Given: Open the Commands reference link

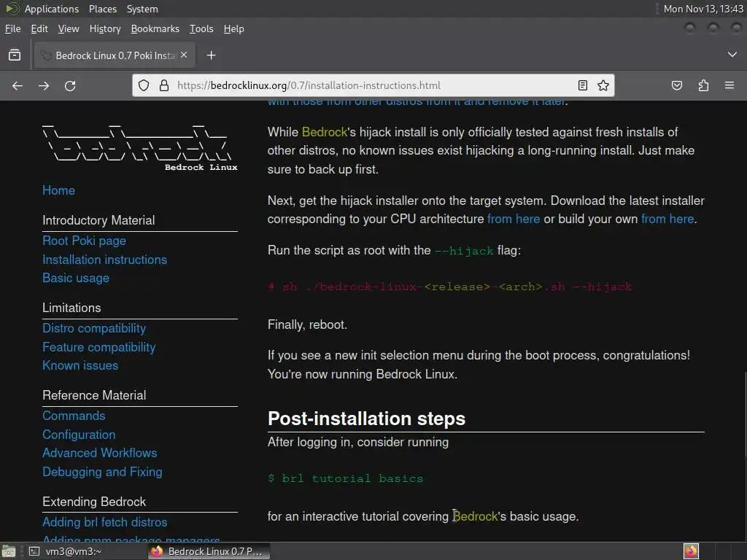Looking at the screenshot, I should point(74,416).
